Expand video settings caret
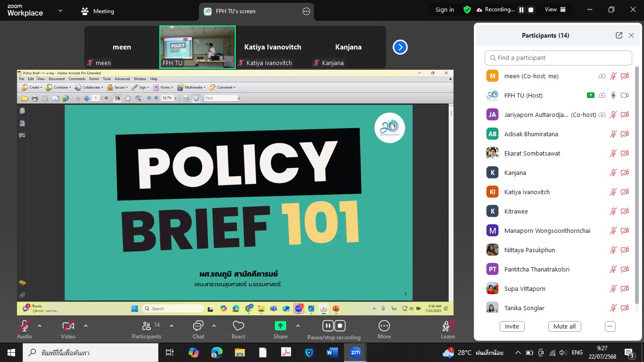 click(86, 326)
